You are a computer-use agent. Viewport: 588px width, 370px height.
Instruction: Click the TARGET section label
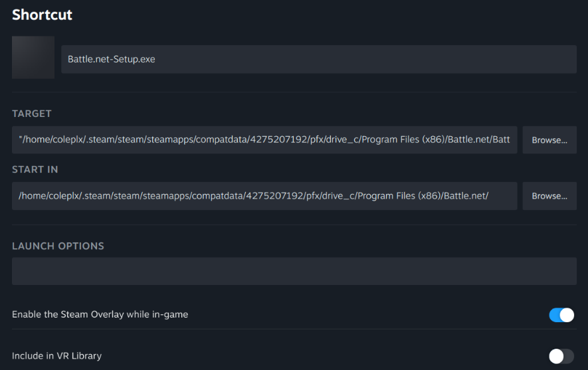(32, 114)
